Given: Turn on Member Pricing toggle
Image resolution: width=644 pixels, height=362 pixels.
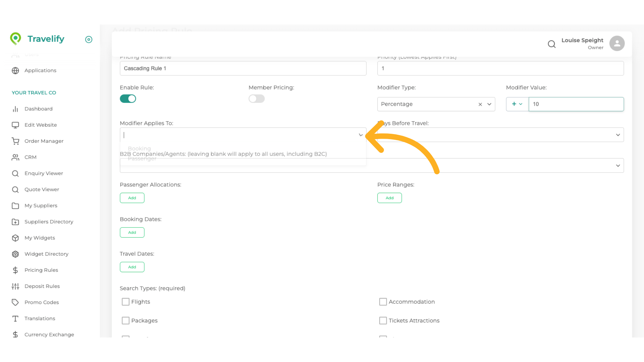Looking at the screenshot, I should tap(257, 99).
